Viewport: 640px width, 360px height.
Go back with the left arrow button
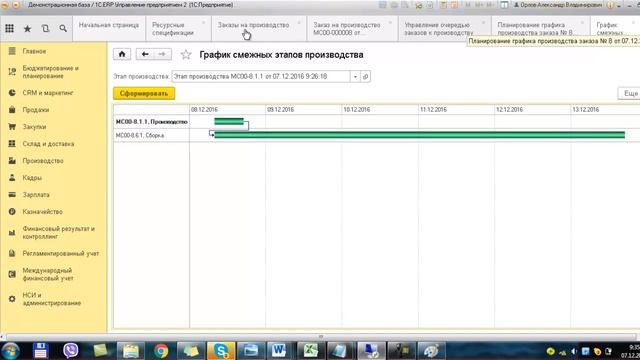click(145, 54)
